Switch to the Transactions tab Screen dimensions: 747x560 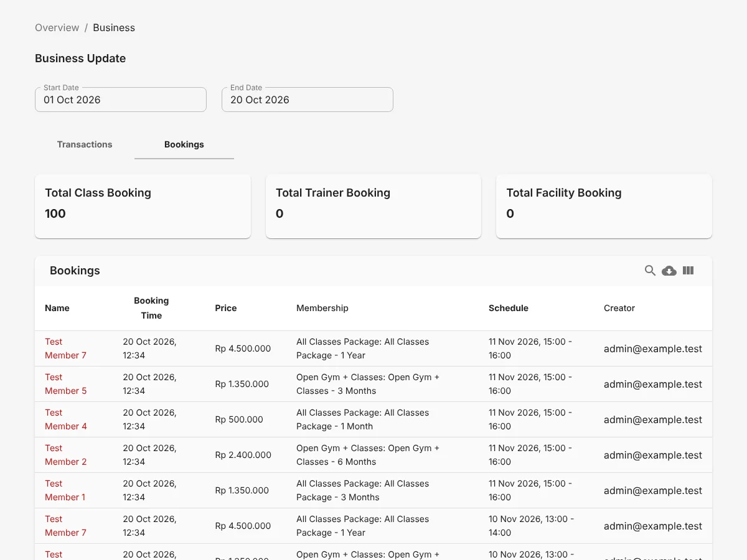pos(85,144)
